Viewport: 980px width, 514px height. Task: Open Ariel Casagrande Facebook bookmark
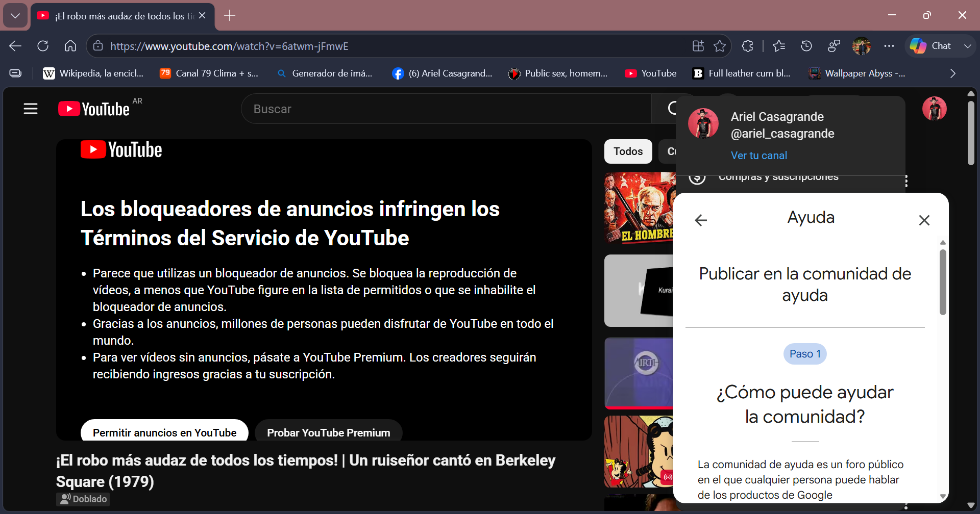click(442, 73)
